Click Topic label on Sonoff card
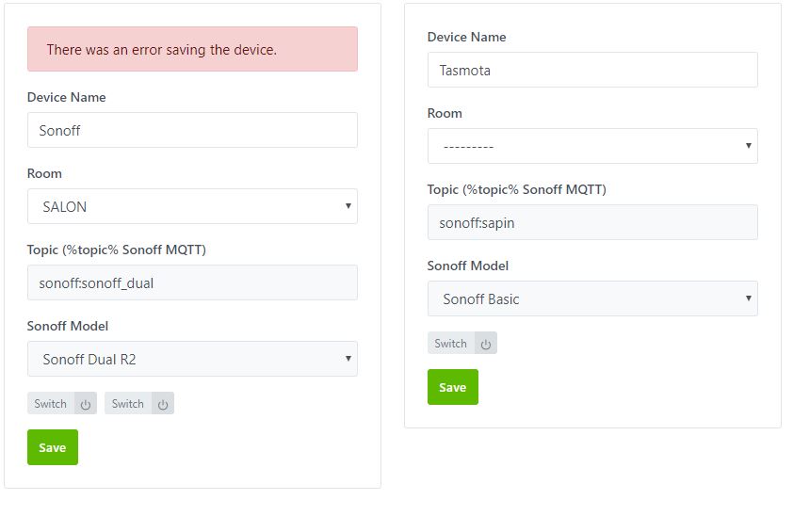This screenshot has height=532, width=793. coord(117,250)
